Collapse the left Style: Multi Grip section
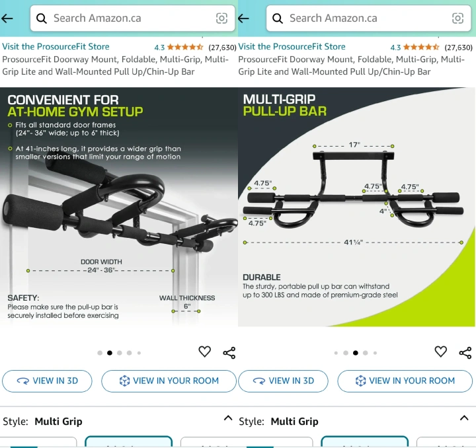Screen dimensions: 476x448 pos(228,418)
